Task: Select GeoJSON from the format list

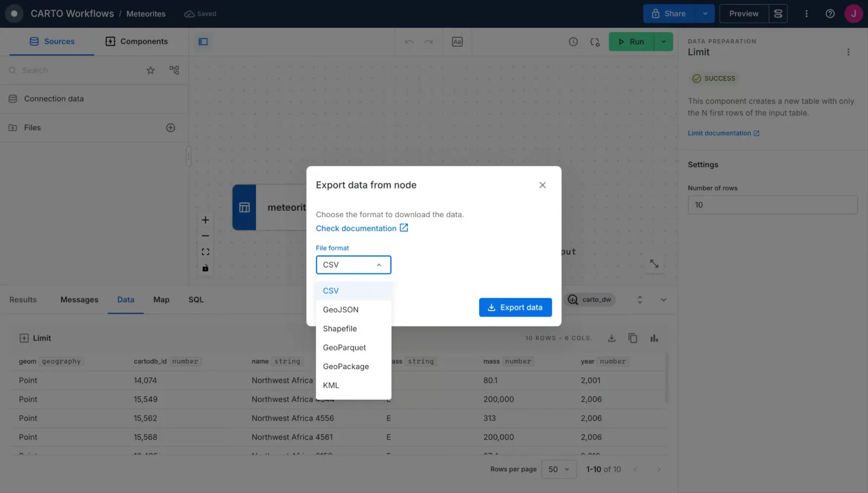Action: click(353, 310)
